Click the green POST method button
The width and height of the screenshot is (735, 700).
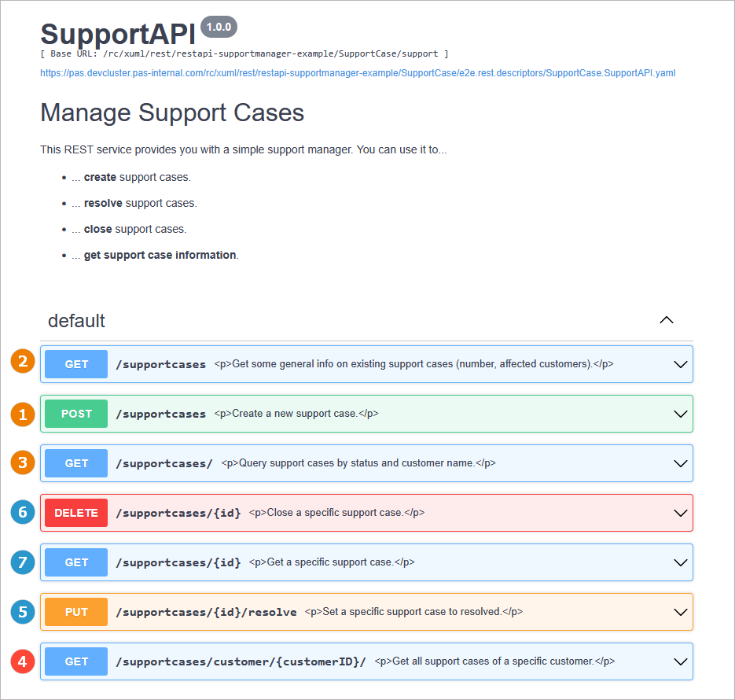(x=76, y=414)
